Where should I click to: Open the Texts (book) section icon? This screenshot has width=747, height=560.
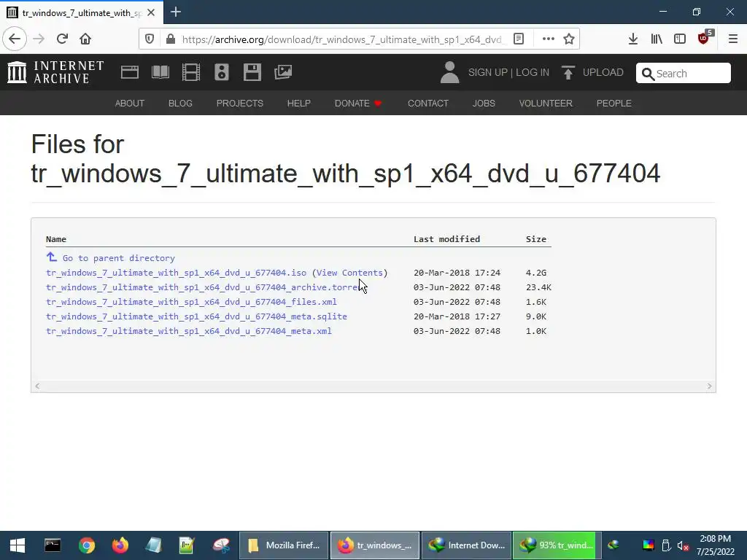pyautogui.click(x=160, y=72)
